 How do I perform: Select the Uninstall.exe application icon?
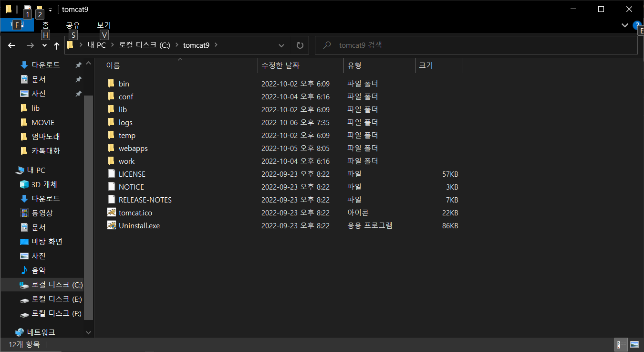(x=111, y=225)
